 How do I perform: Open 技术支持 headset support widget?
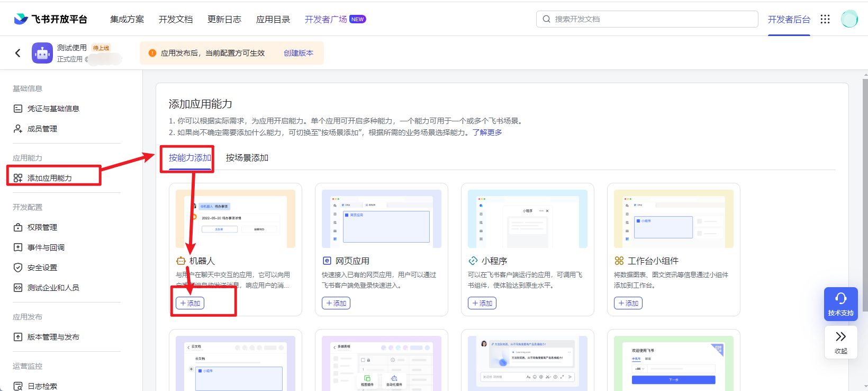click(x=840, y=304)
